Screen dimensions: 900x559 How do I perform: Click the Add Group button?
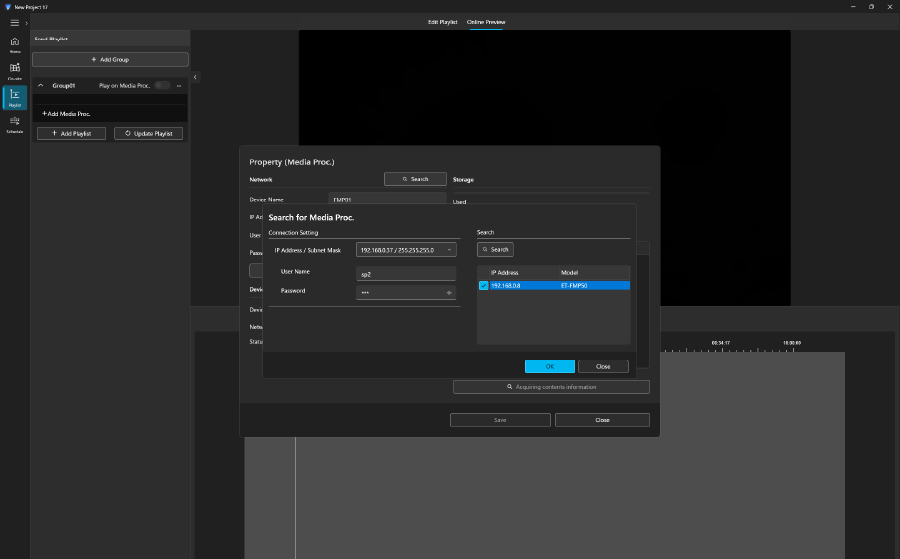(110, 60)
